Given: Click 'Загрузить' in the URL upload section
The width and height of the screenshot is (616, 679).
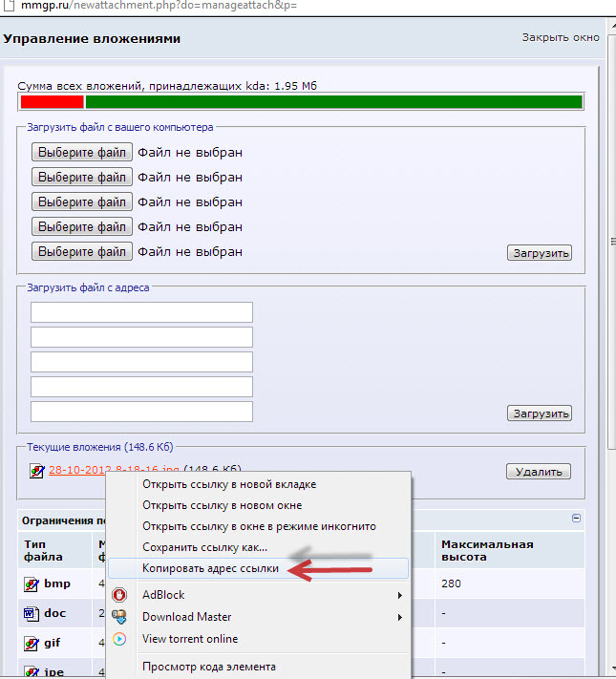Looking at the screenshot, I should tap(540, 414).
